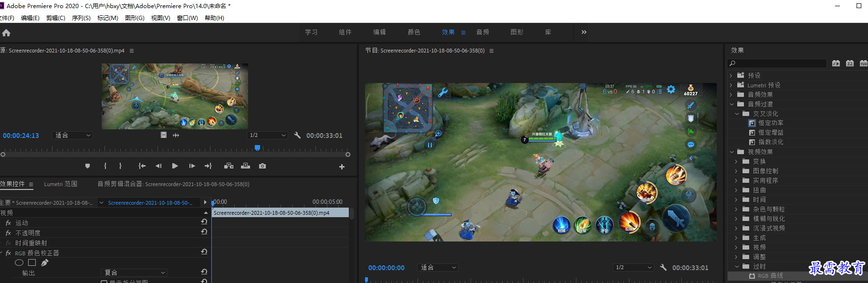The width and height of the screenshot is (868, 283).
Task: Click the Insert edit icon
Action: pyautogui.click(x=229, y=166)
